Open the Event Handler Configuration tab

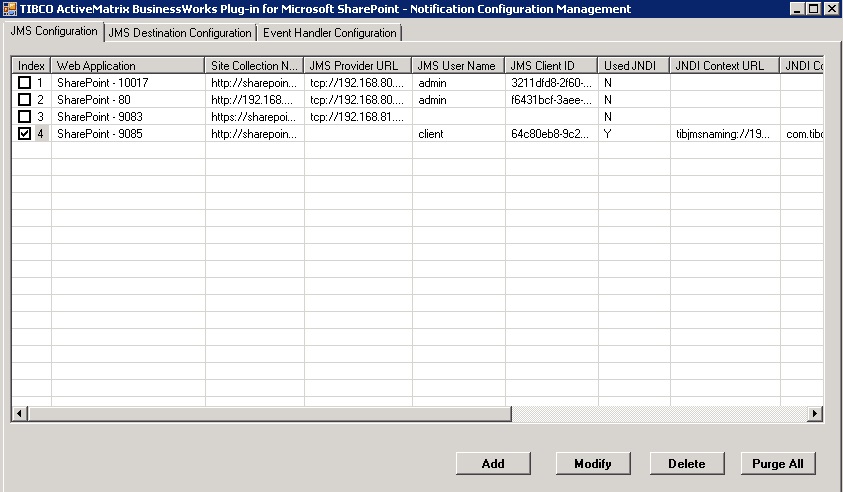(x=330, y=33)
